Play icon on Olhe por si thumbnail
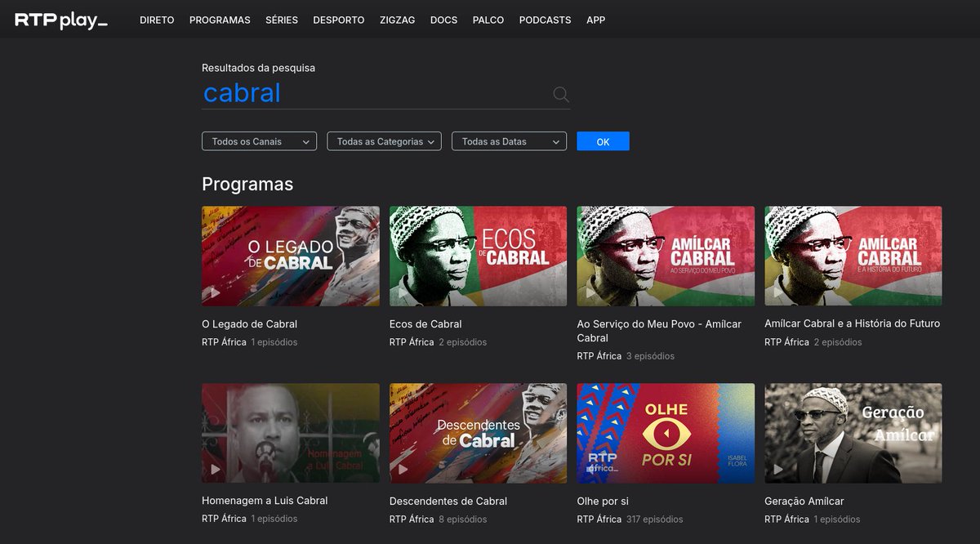Screen dimensions: 980x544 point(590,469)
